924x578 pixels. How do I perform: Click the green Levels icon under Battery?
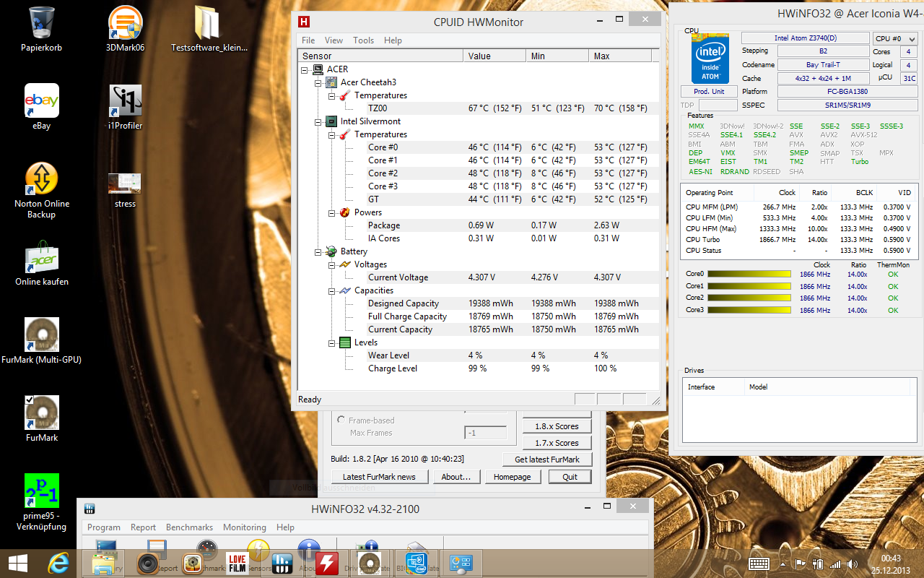point(345,342)
